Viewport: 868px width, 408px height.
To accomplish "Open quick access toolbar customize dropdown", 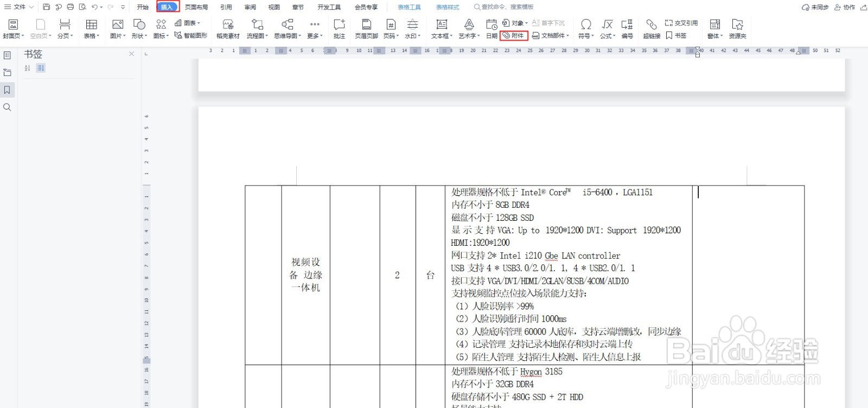I will click(123, 7).
